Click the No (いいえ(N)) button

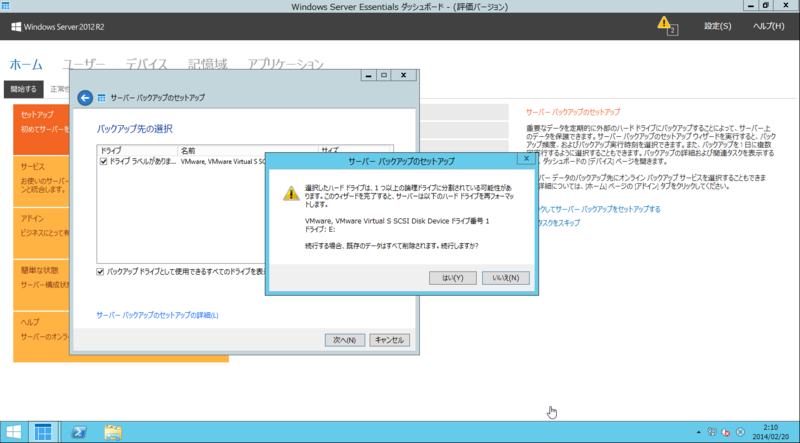coord(506,278)
